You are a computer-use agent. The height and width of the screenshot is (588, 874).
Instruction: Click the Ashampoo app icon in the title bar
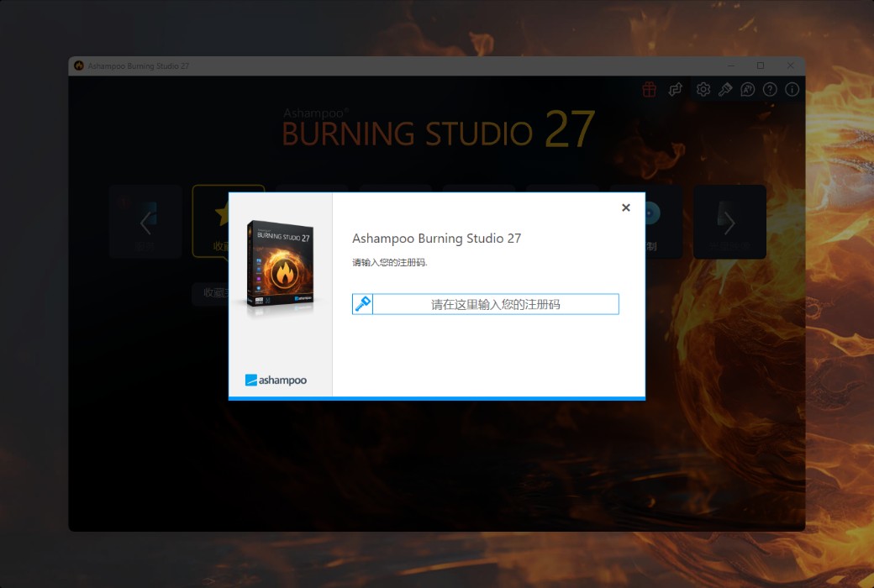(78, 65)
